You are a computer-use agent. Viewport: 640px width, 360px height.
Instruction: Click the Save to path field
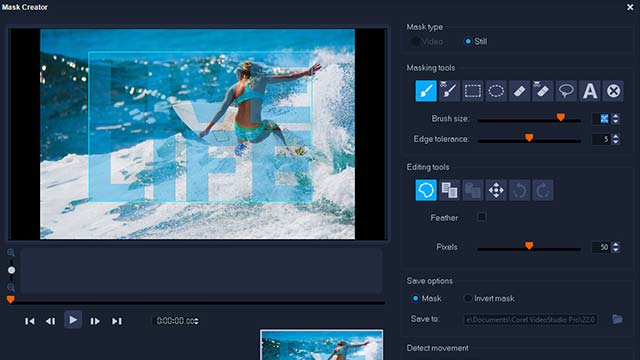[x=531, y=319]
